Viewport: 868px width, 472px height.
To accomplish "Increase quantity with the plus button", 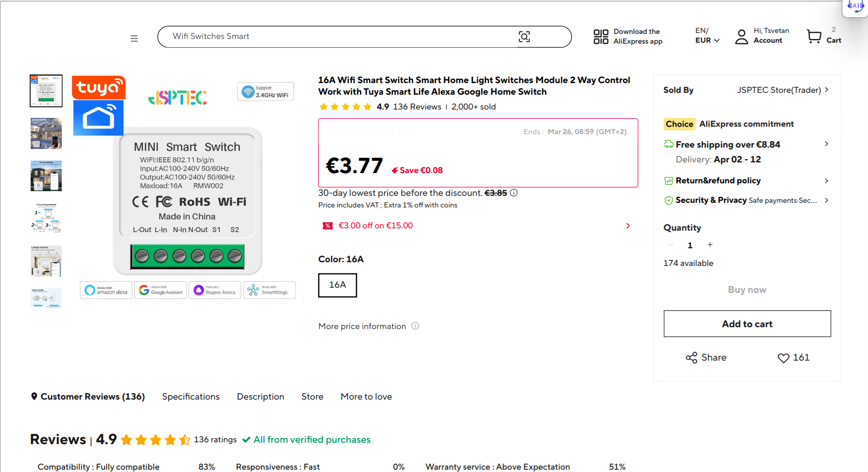I will tap(710, 245).
